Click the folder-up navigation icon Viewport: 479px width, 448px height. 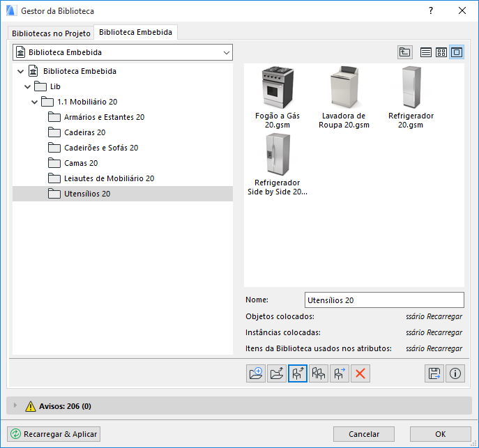405,52
